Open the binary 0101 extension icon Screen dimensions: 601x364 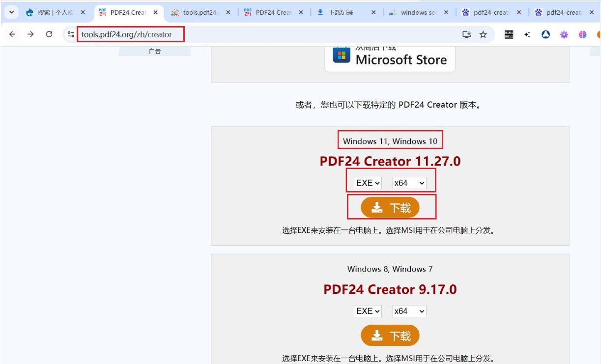coord(509,34)
